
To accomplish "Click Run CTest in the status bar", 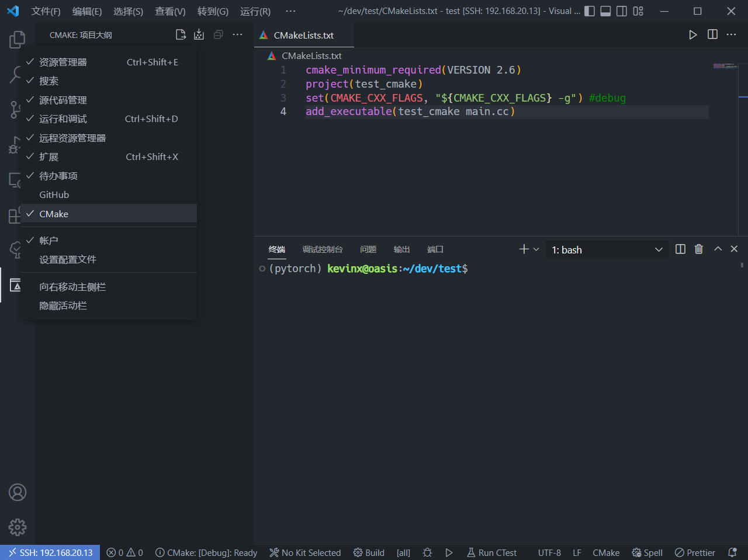I will click(491, 552).
